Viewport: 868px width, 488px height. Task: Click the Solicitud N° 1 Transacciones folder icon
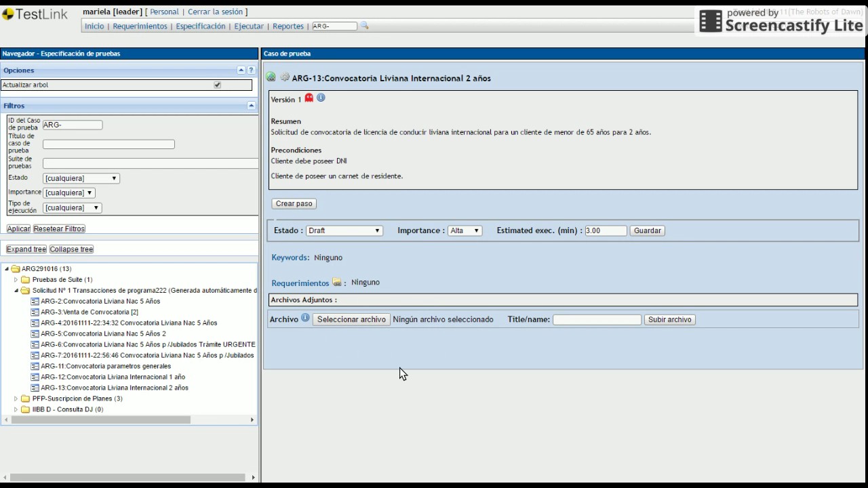click(25, 290)
